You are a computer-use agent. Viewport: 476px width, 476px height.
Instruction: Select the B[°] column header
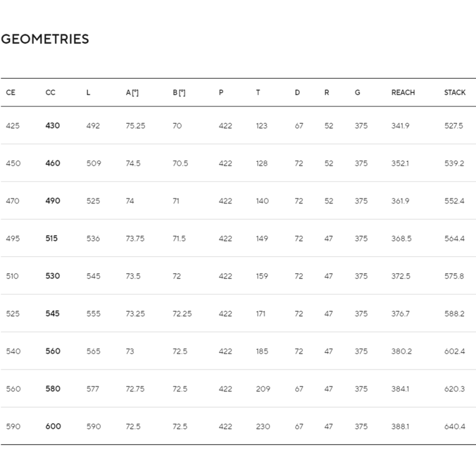click(178, 93)
